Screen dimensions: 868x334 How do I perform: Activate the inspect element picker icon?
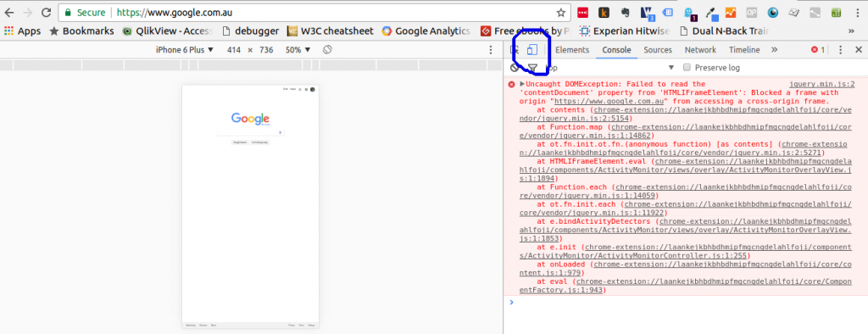(515, 50)
